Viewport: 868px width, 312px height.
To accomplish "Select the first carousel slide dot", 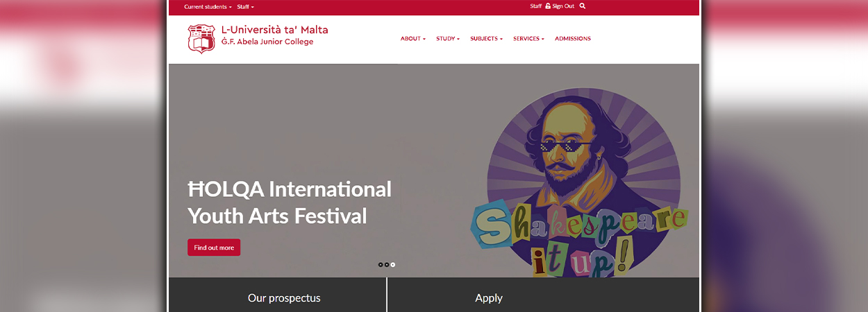I will point(381,265).
